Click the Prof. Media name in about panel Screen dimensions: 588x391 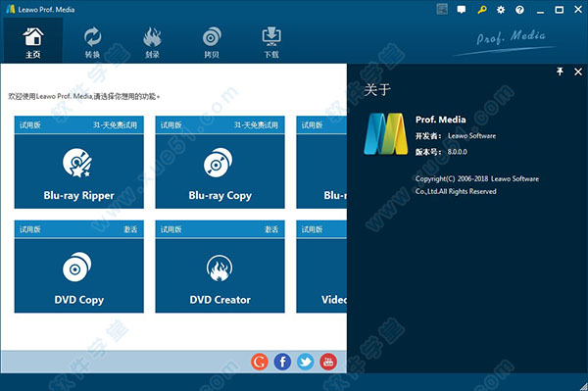441,120
